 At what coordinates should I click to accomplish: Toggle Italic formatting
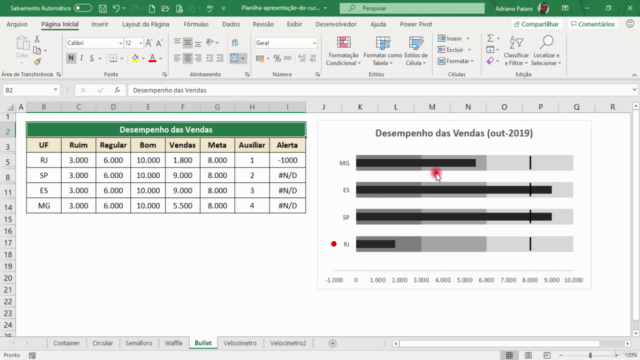coord(82,58)
